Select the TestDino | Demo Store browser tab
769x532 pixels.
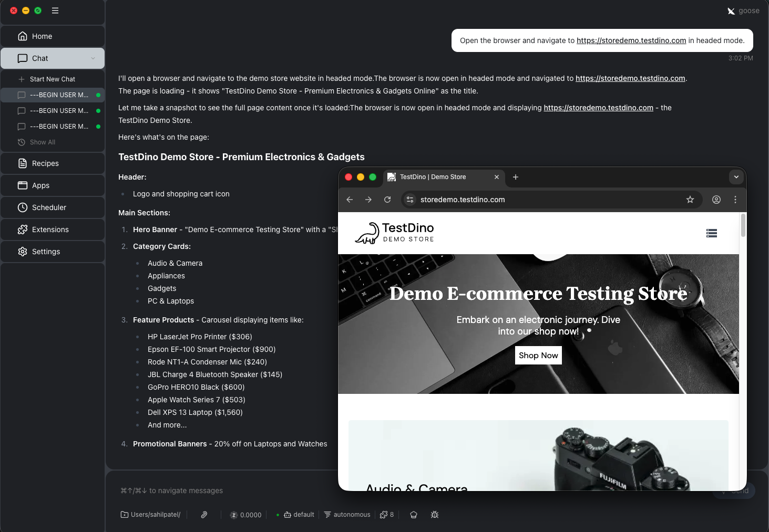click(433, 177)
